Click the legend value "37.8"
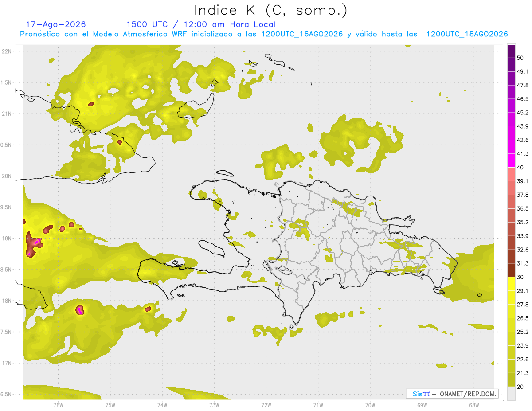This screenshot has width=532, height=411. coord(523,195)
